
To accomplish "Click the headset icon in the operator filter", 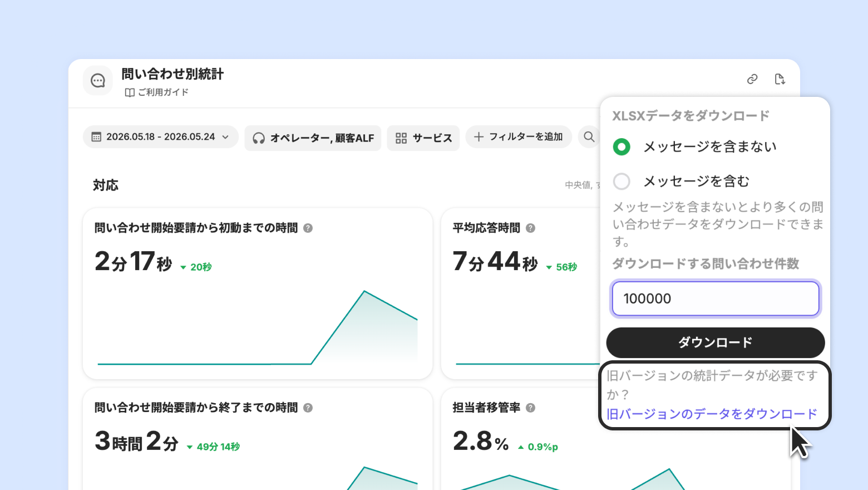I will coord(259,138).
